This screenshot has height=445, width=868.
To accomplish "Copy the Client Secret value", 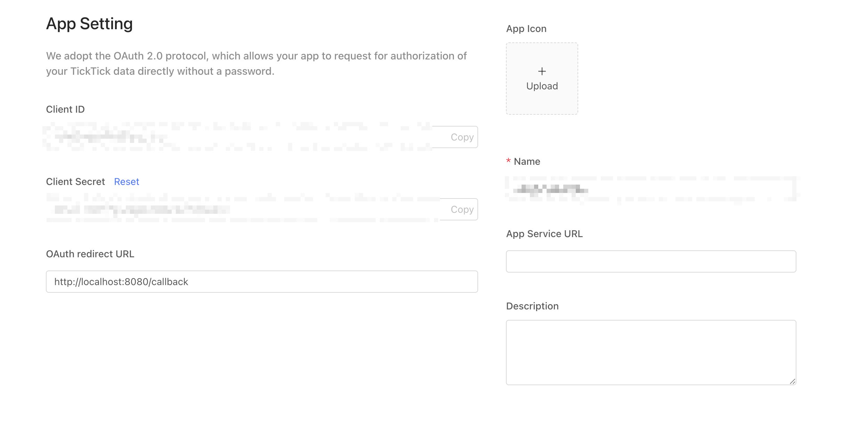I will coord(462,209).
